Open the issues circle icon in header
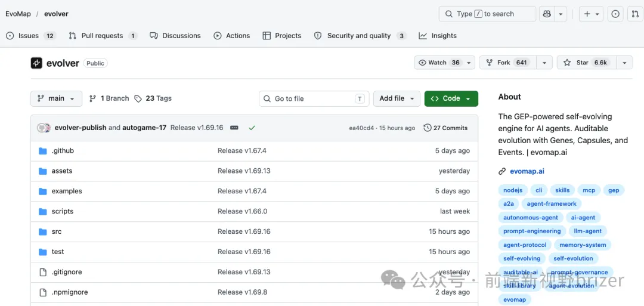Image resolution: width=644 pixels, height=306 pixels. pos(615,14)
